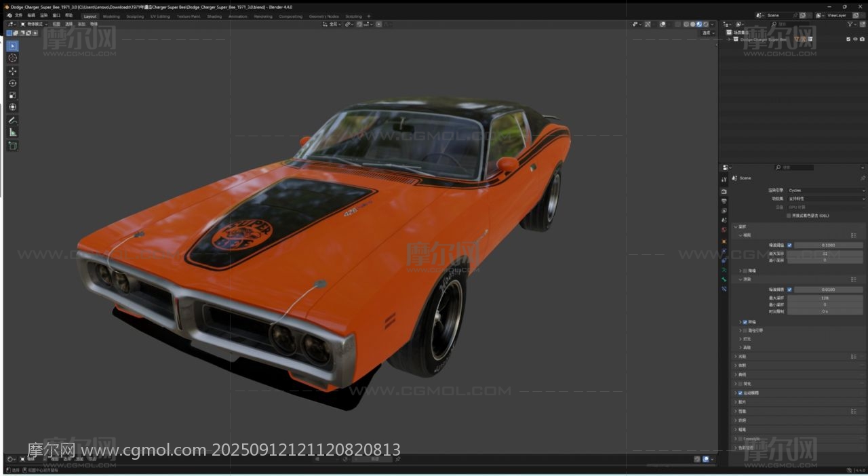This screenshot has width=868, height=476.
Task: Collapse the Sampling panel
Action: tap(735, 226)
